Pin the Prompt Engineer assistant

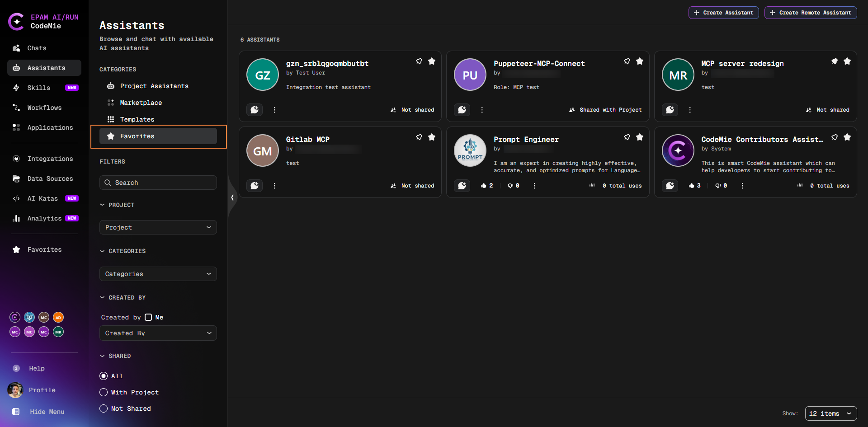point(627,137)
